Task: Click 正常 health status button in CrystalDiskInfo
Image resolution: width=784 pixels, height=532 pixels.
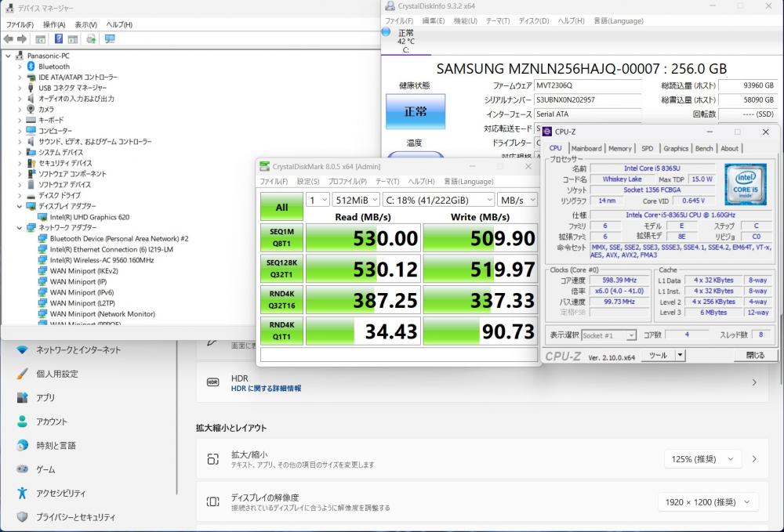Action: [415, 111]
